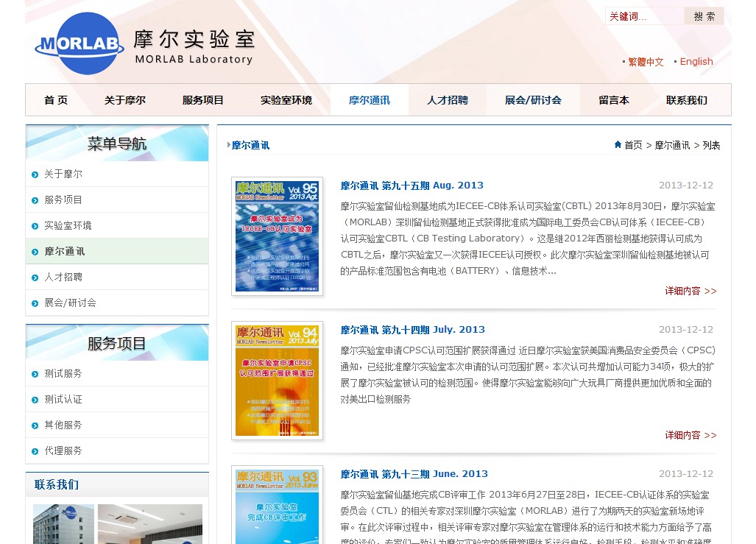Select 人才招聘 in the sidebar menu
This screenshot has width=756, height=544.
coord(63,278)
